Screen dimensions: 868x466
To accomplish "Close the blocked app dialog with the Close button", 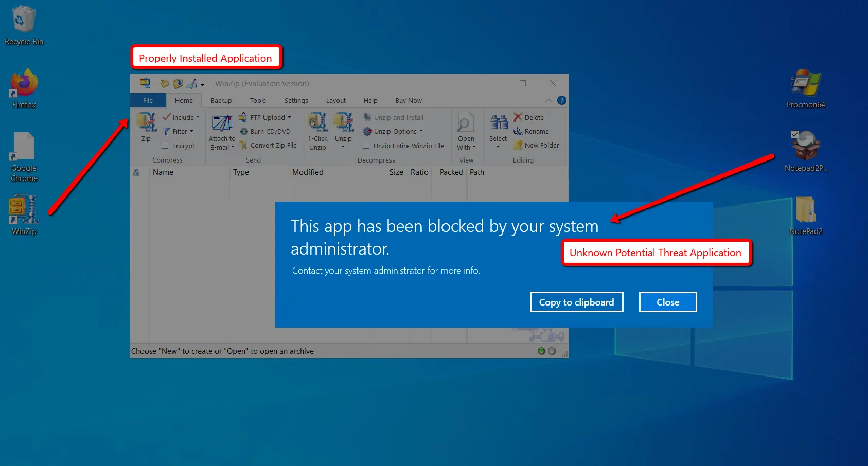I will click(667, 302).
